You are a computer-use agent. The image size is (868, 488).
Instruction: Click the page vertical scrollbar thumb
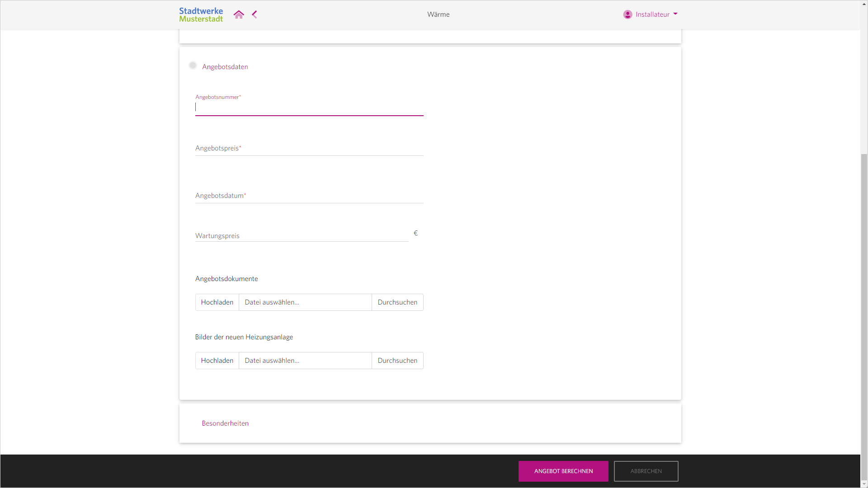pyautogui.click(x=864, y=316)
